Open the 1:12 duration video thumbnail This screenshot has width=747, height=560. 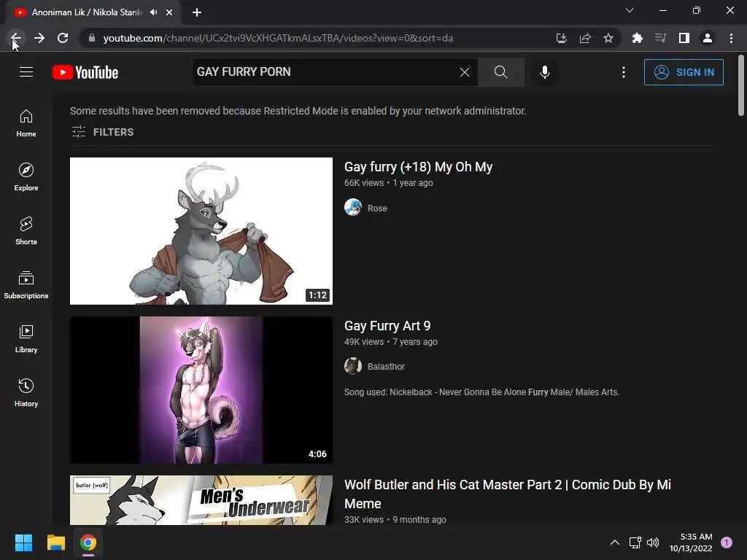(x=201, y=231)
